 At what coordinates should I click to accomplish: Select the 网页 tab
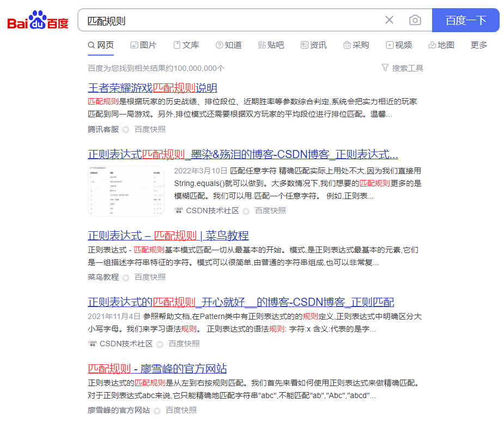click(101, 45)
